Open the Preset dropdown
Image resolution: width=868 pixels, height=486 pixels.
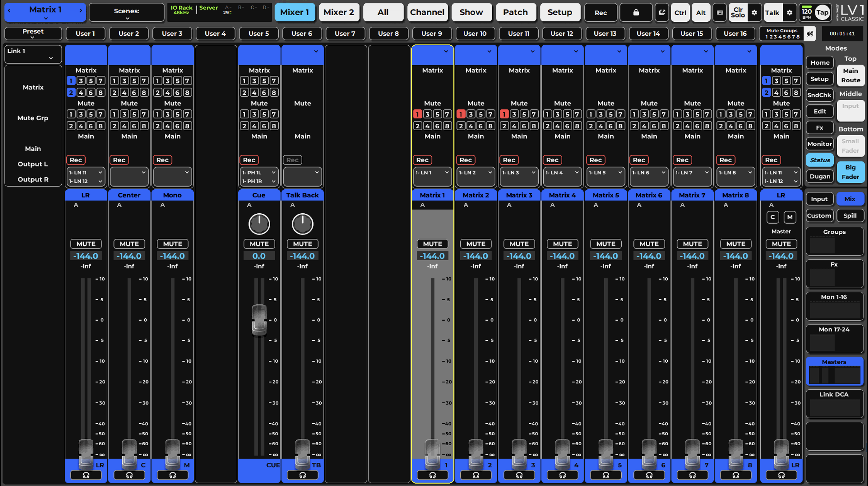[33, 34]
